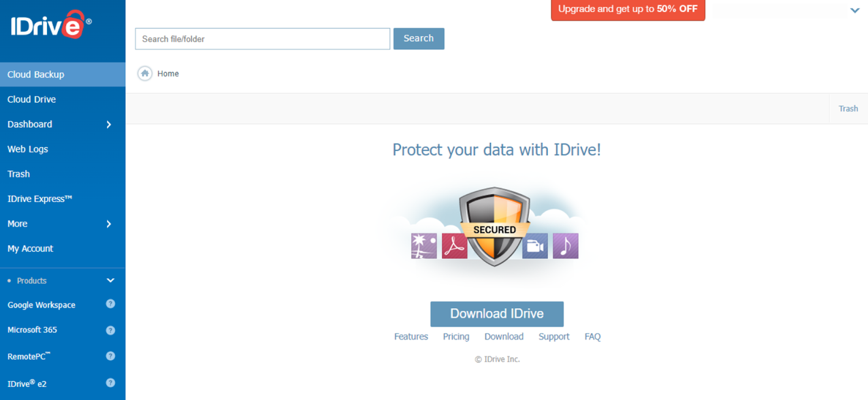The image size is (868, 400).
Task: Open the FAQ link
Action: [592, 337]
